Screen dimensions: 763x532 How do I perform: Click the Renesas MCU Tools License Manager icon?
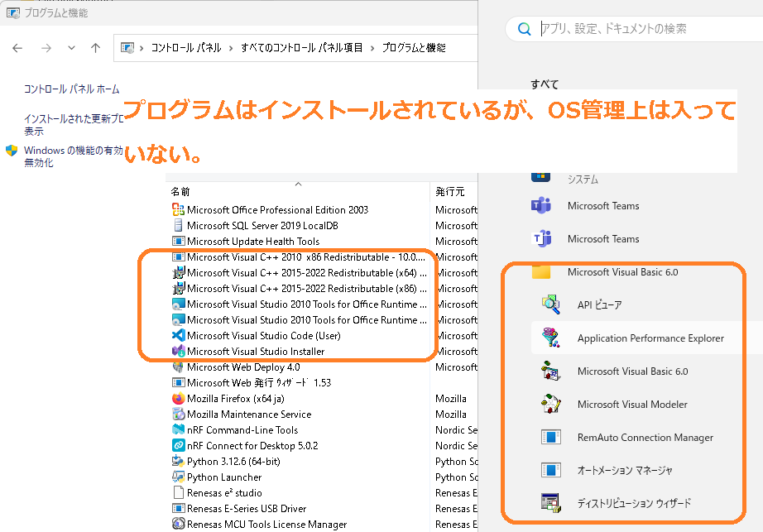click(178, 525)
